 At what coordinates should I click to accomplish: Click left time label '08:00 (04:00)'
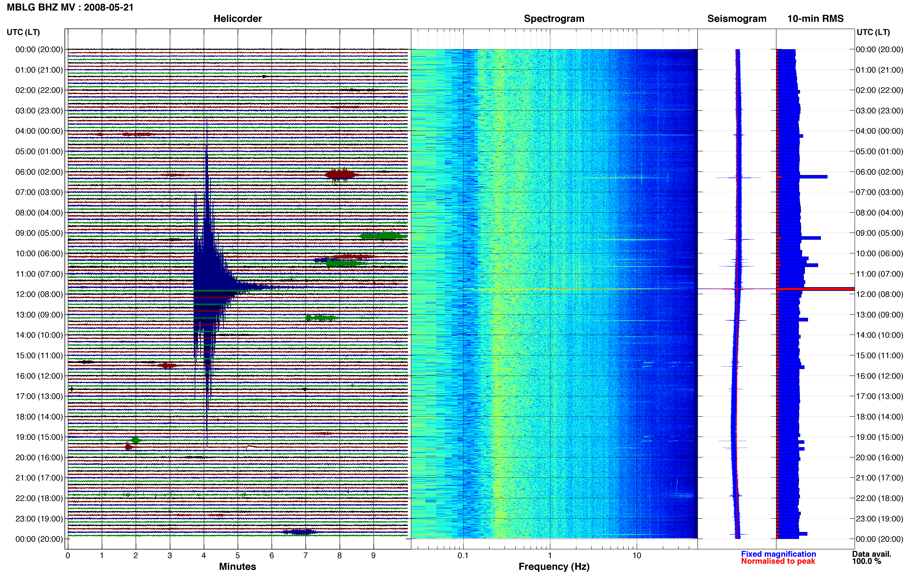coord(39,213)
